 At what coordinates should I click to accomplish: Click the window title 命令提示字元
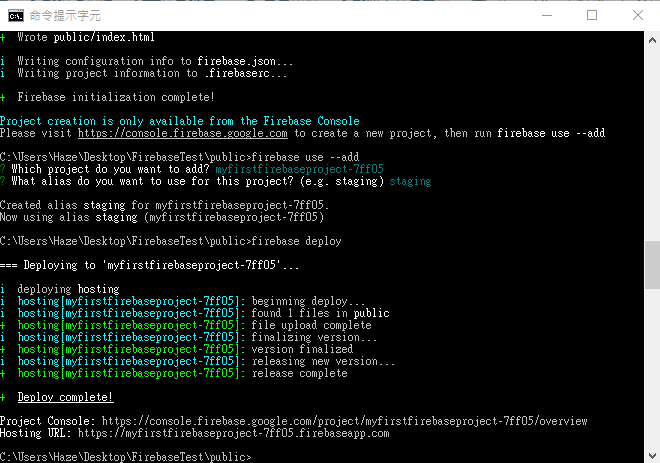click(65, 16)
